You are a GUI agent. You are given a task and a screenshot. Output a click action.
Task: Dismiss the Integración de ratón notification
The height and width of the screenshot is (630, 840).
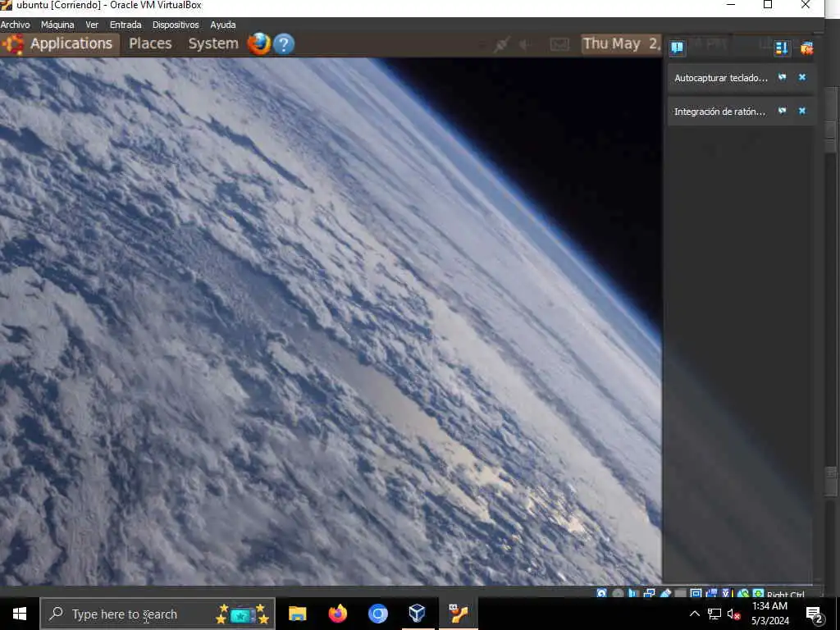click(x=802, y=111)
